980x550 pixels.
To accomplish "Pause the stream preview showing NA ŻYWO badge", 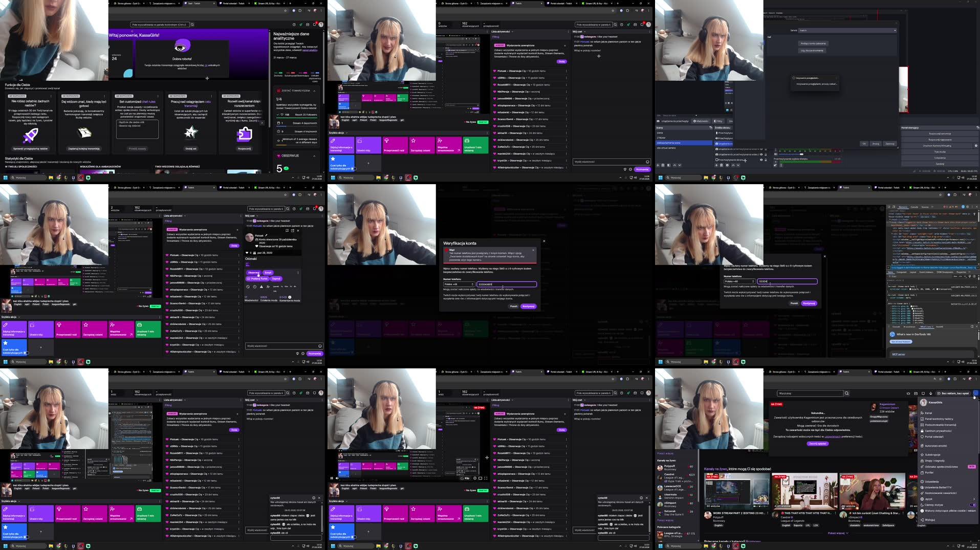I will click(x=332, y=478).
